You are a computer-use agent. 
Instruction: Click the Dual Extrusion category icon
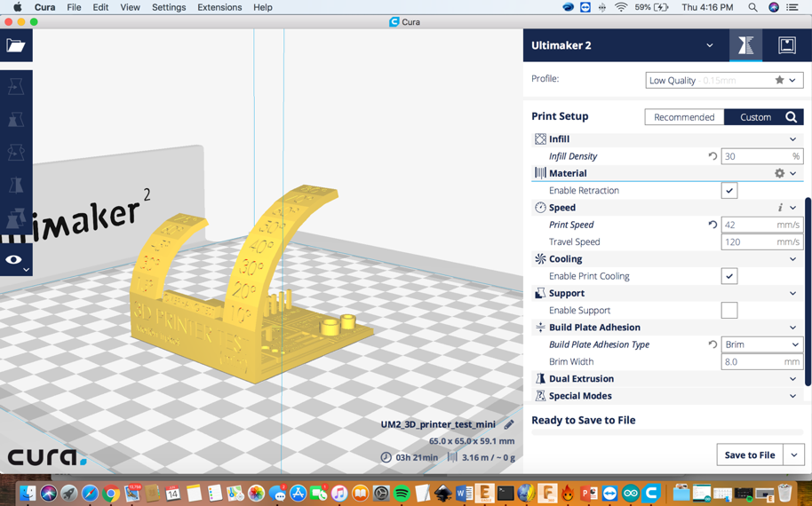[540, 379]
